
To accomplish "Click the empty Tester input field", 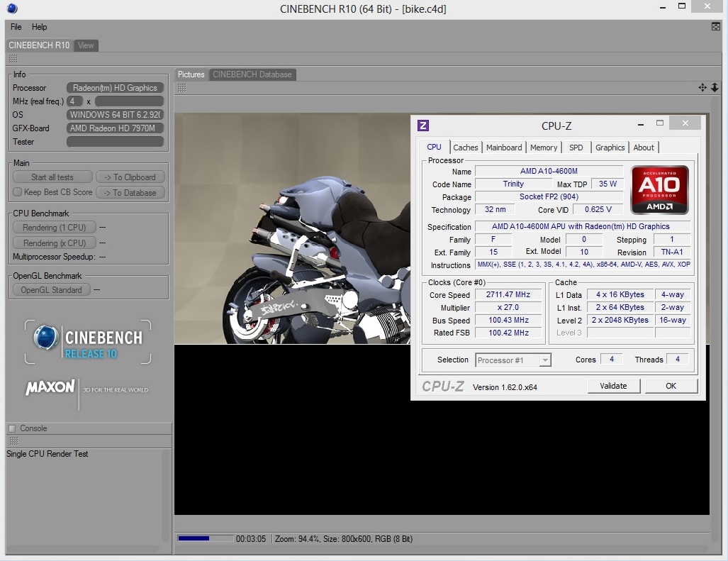I will pos(116,142).
